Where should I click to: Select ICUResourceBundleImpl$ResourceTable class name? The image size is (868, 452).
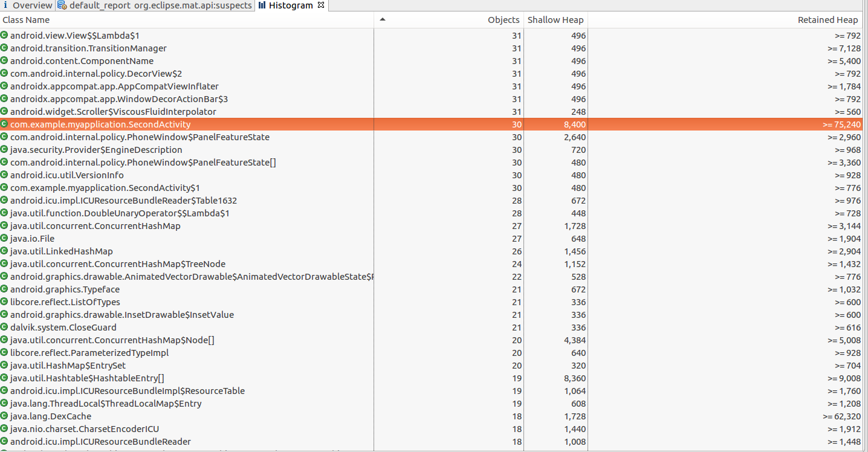point(128,391)
